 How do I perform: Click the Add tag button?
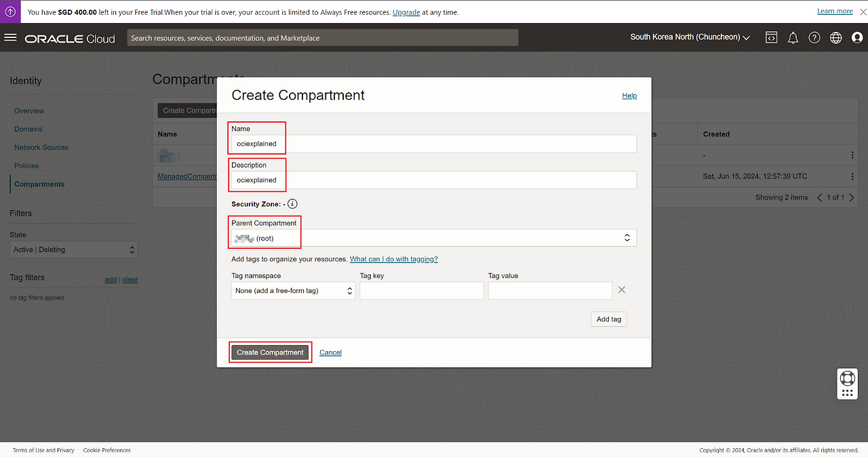pyautogui.click(x=608, y=319)
